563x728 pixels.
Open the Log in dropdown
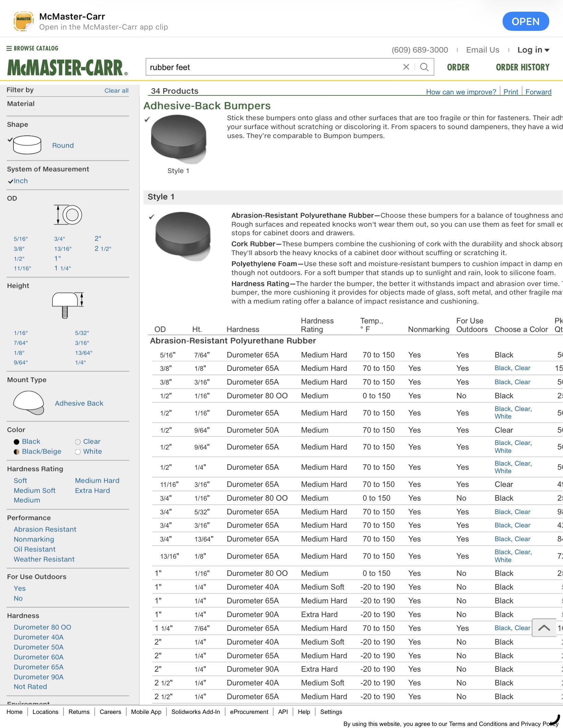(533, 50)
